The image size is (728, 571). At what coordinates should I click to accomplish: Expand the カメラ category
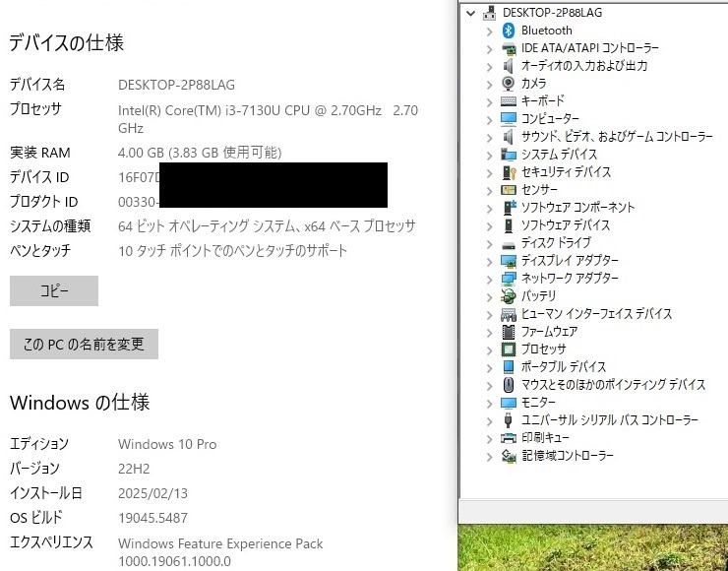(489, 85)
